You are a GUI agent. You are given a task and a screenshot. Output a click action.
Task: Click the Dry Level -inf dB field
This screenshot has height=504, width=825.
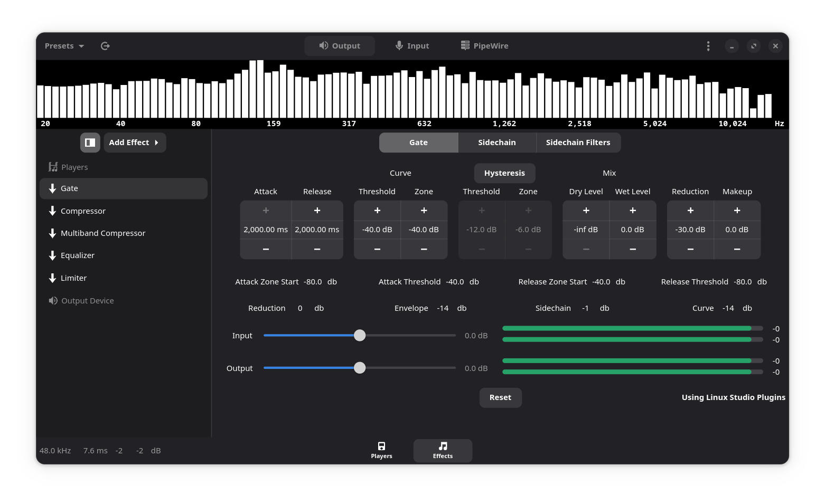pyautogui.click(x=586, y=230)
